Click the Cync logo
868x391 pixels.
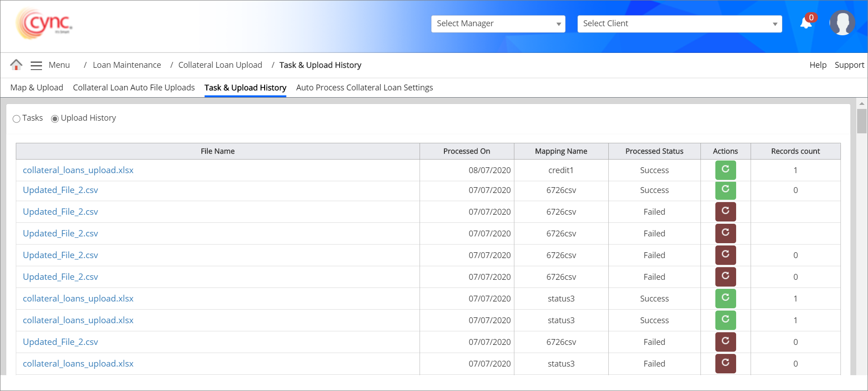point(44,24)
